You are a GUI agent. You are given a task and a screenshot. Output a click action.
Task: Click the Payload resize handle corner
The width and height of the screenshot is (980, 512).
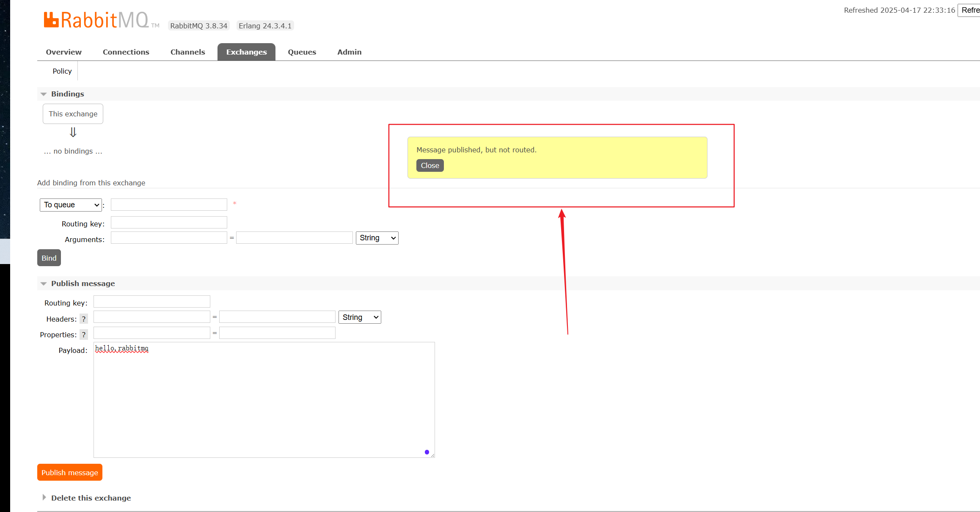[432, 455]
